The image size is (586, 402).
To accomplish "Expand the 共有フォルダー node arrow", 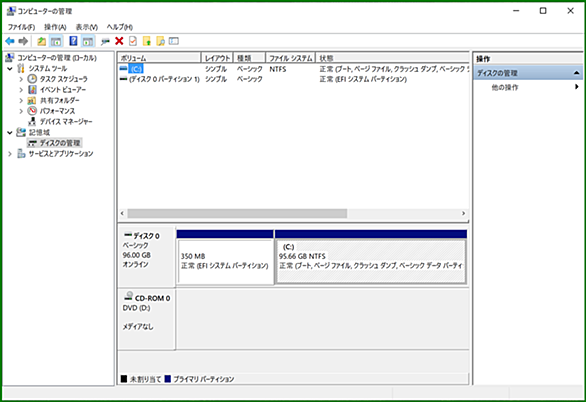I will pyautogui.click(x=21, y=100).
